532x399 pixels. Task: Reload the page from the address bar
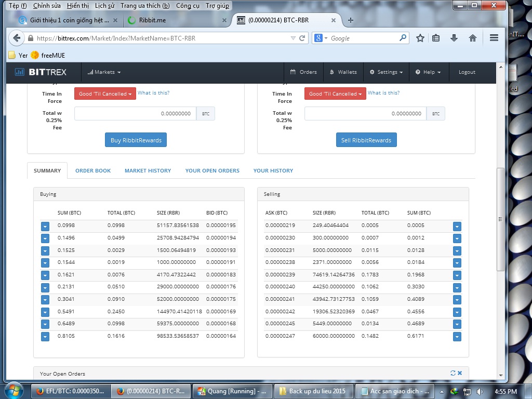tap(302, 38)
